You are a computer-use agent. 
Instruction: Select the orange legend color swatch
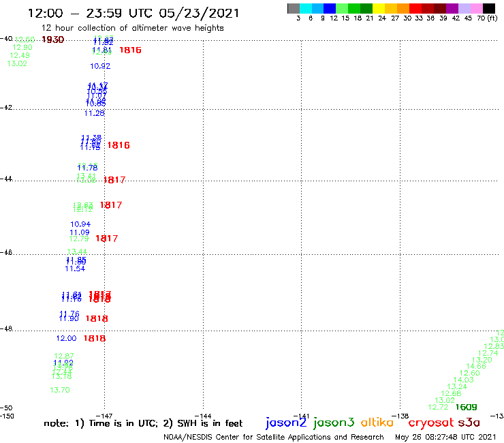click(x=403, y=8)
